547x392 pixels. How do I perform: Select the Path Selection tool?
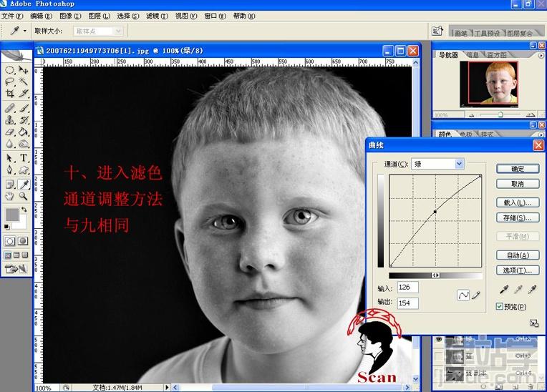click(x=10, y=158)
